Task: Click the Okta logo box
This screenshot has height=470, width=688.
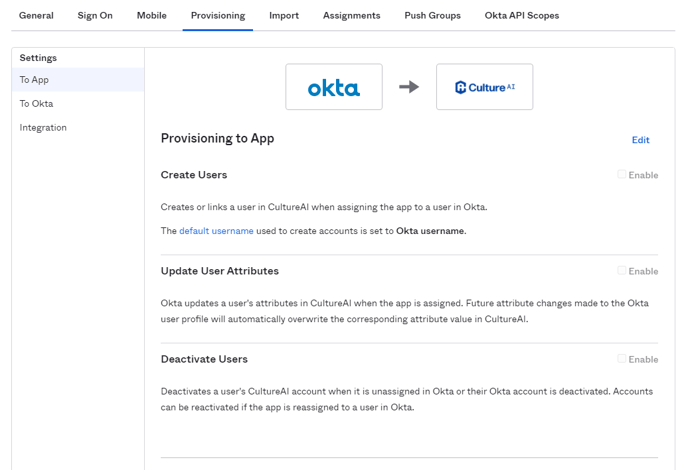Action: coord(334,87)
